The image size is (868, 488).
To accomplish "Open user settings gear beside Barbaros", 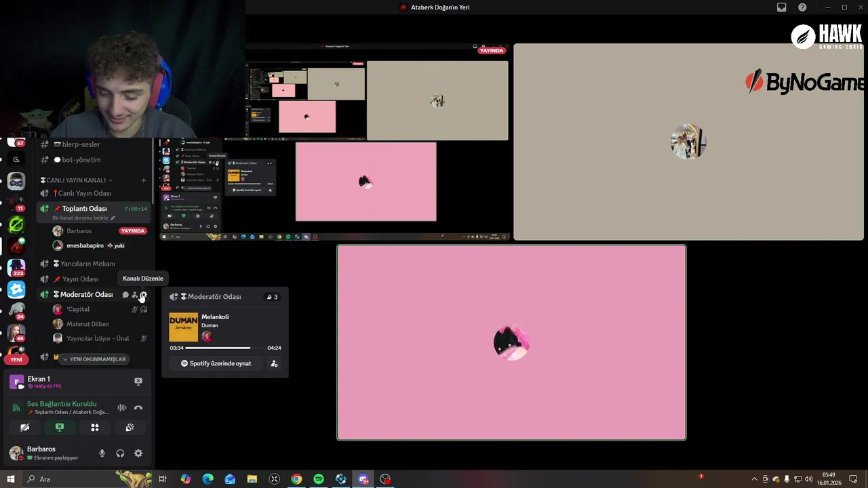I will 138,453.
